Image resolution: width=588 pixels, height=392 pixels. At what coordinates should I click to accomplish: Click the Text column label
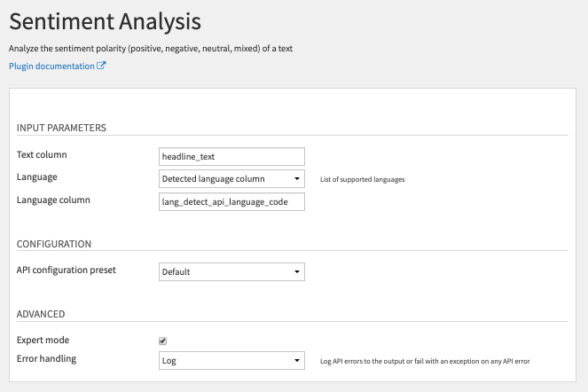click(x=42, y=154)
